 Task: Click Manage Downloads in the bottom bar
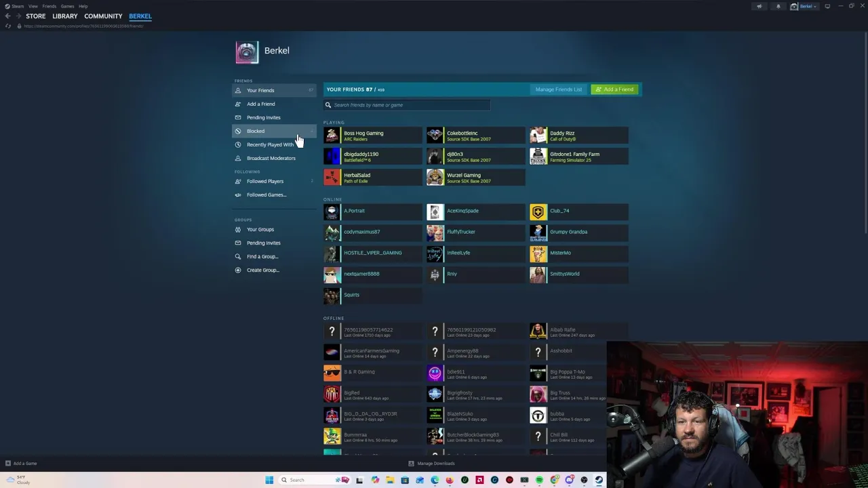(432, 464)
